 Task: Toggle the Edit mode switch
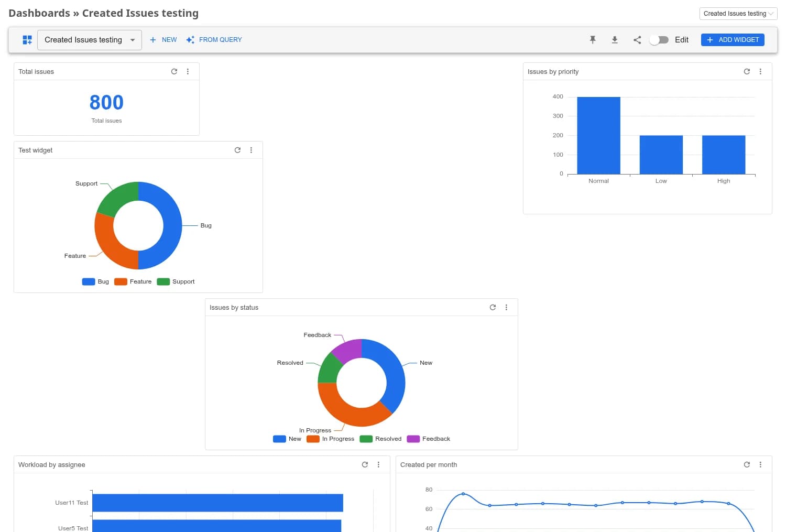coord(659,40)
